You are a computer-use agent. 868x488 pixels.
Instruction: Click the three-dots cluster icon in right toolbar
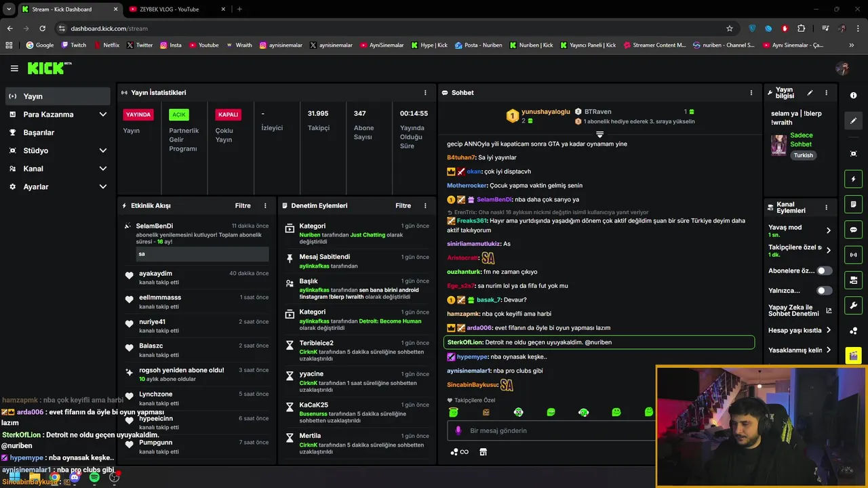click(854, 330)
